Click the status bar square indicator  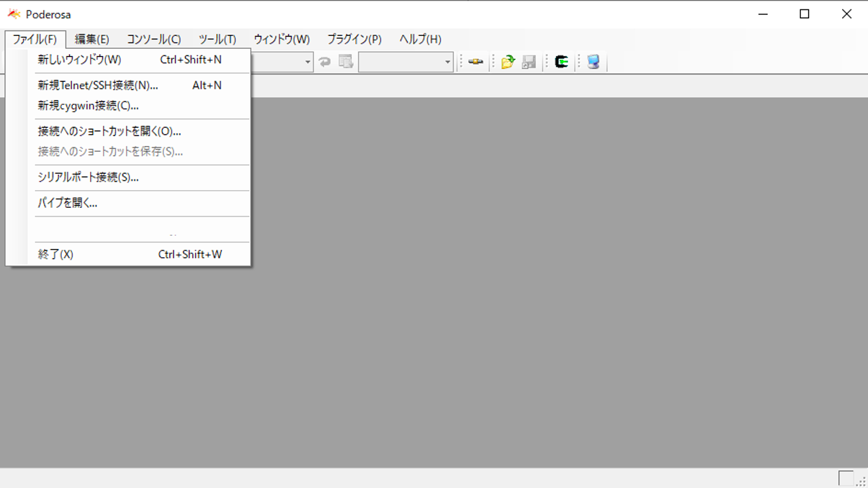click(846, 477)
